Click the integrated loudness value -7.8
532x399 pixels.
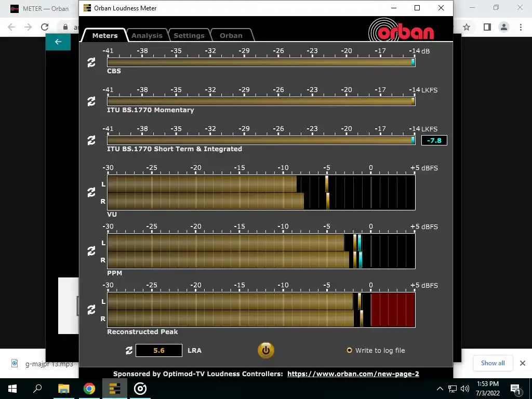tap(434, 140)
